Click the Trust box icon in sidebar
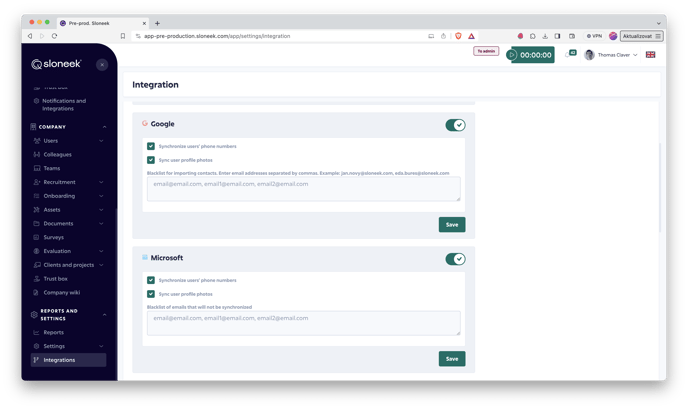This screenshot has height=409, width=688. (37, 279)
